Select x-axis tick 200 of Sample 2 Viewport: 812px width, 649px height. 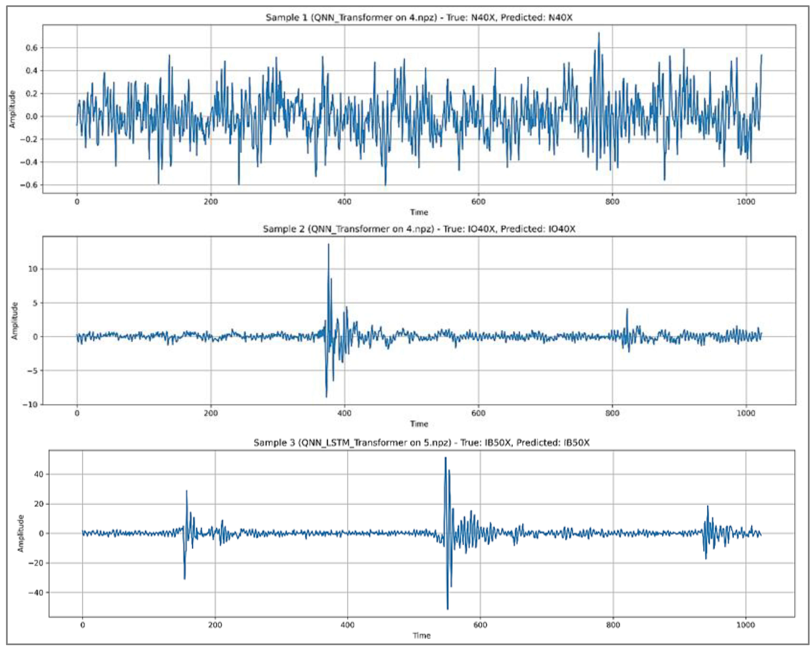pyautogui.click(x=211, y=413)
